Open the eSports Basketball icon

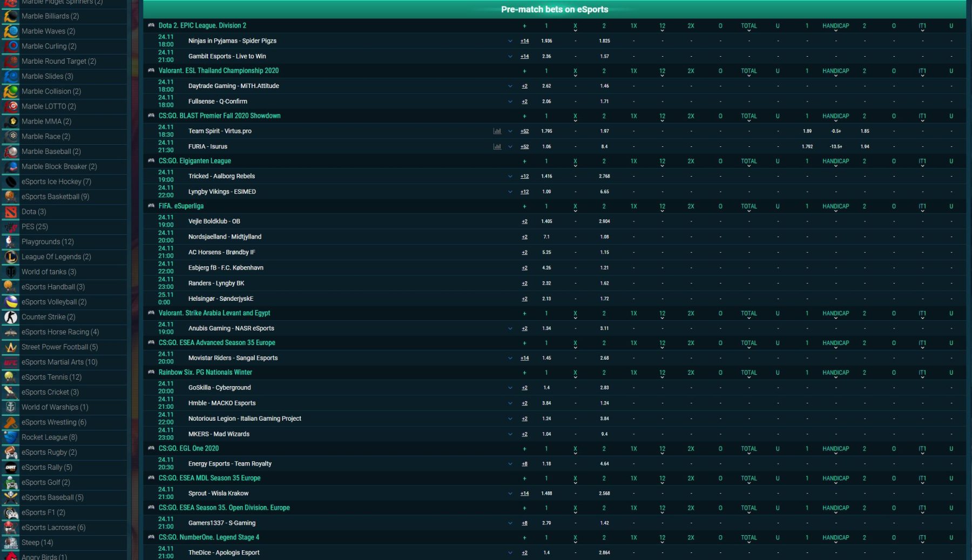[11, 197]
